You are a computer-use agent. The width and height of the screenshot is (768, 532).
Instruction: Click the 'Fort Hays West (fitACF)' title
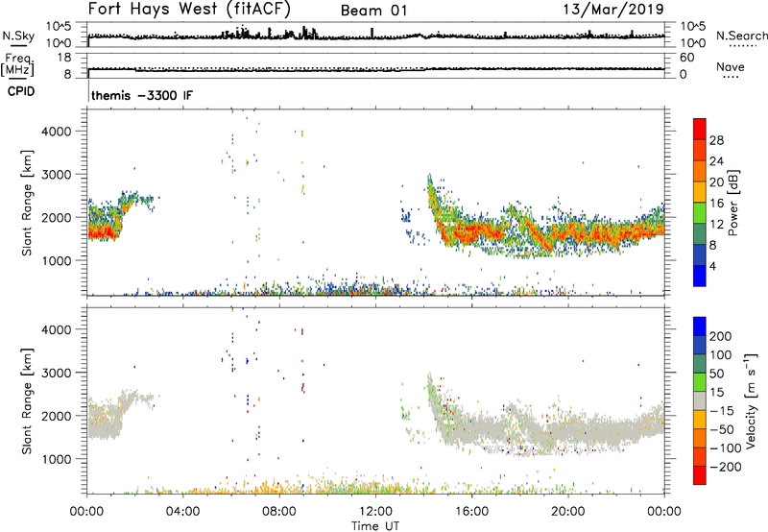coord(189,9)
